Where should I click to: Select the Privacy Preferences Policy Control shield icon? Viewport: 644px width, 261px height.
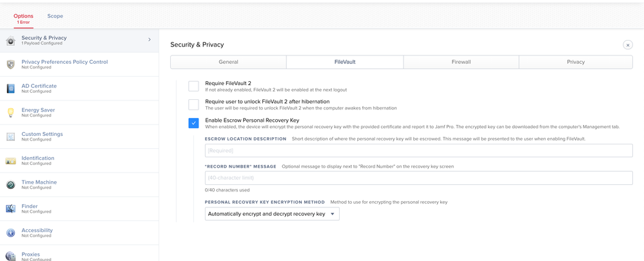[x=11, y=64]
